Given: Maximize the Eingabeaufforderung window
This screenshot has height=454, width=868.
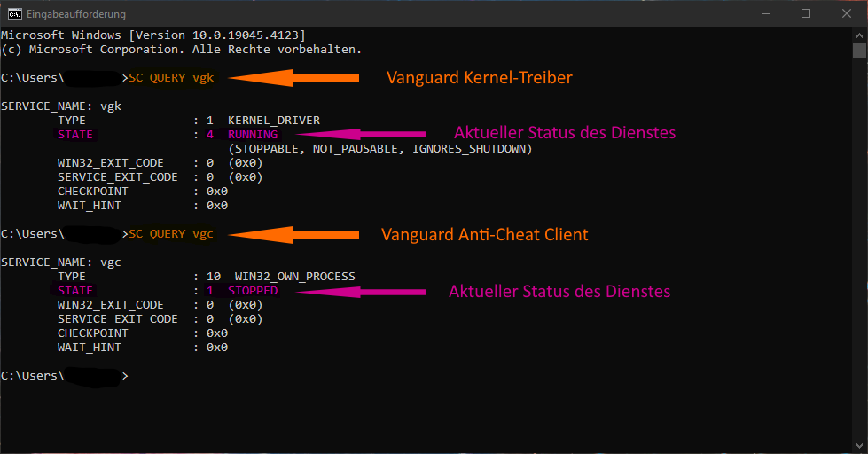Looking at the screenshot, I should [806, 14].
